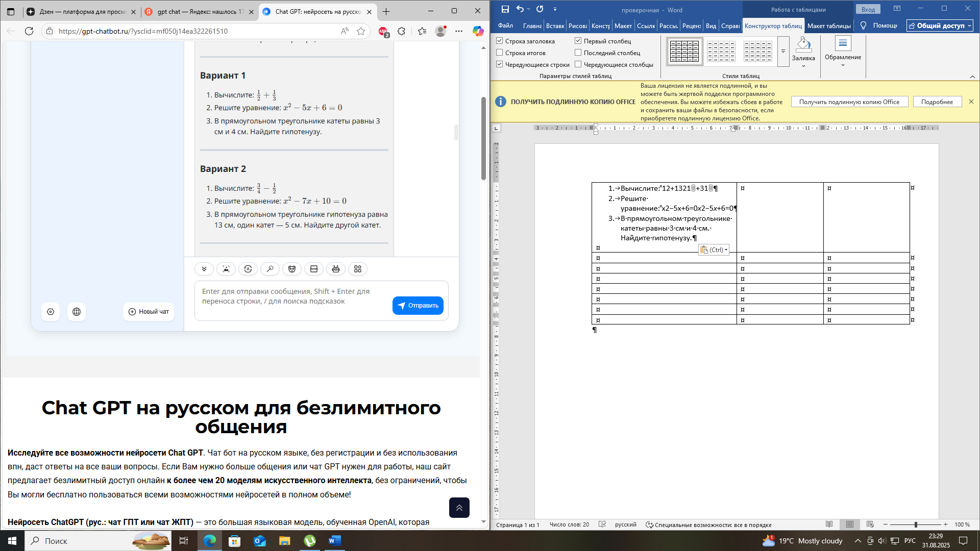Add this page to favorites with the star icon
Screen dimensions: 980x551
pyautogui.click(x=361, y=31)
